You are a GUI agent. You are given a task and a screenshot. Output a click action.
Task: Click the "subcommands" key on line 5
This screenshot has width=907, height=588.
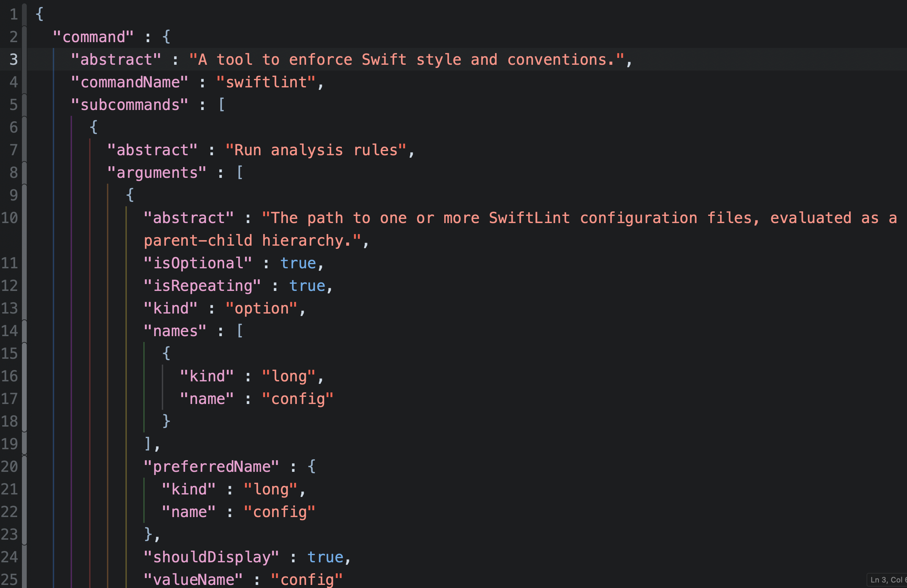[130, 105]
